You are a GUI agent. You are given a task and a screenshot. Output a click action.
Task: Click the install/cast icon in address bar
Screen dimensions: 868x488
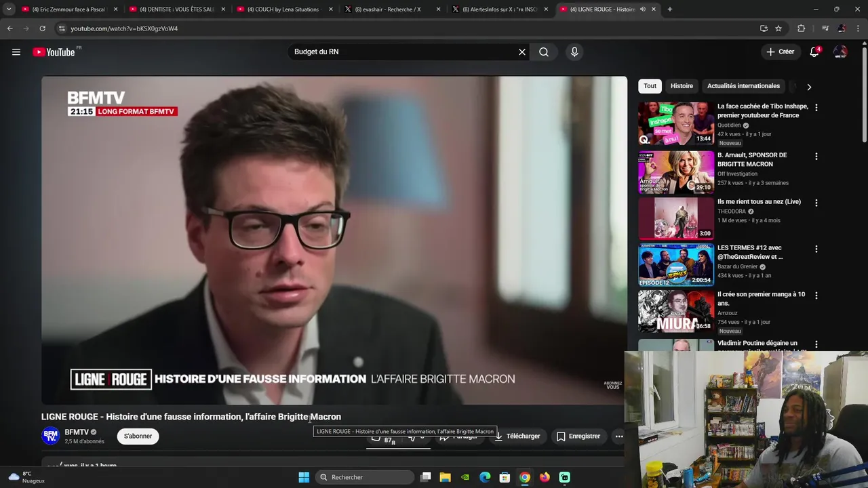(764, 28)
